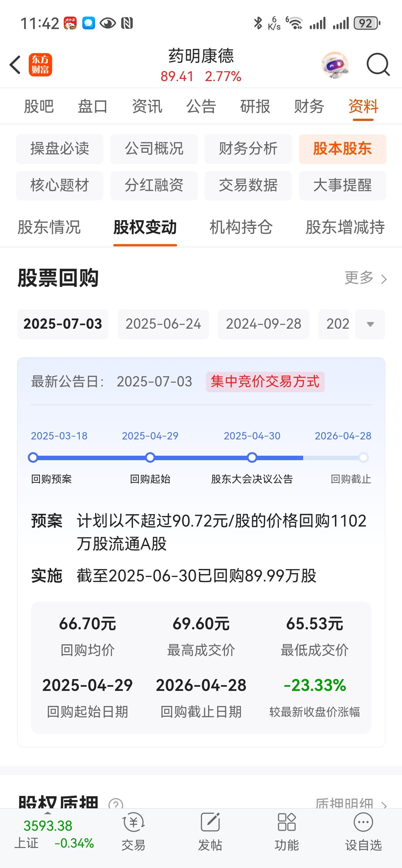Tap the 66.70元 回购均价 value

pos(88,624)
